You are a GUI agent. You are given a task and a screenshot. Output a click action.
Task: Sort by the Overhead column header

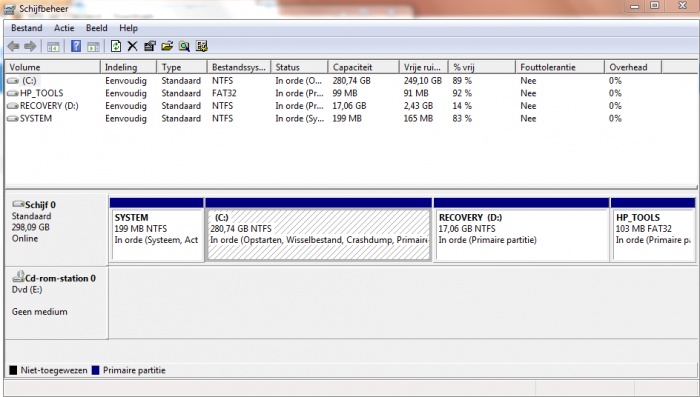(633, 67)
